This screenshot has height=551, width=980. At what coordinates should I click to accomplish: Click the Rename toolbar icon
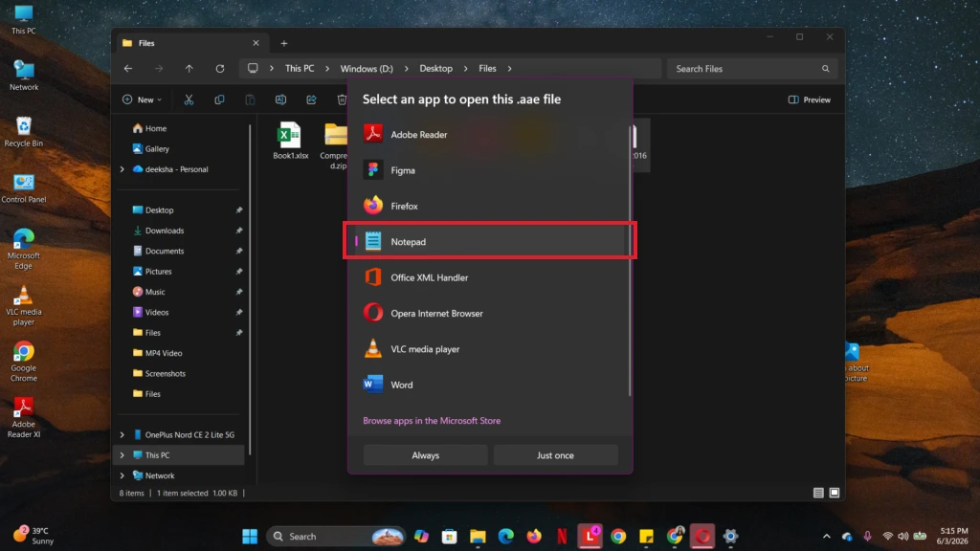coord(280,99)
